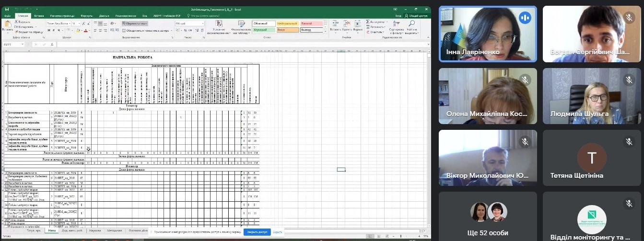Toggle Wrap Text (Перенести текст)
644x241 pixels.
click(135, 23)
